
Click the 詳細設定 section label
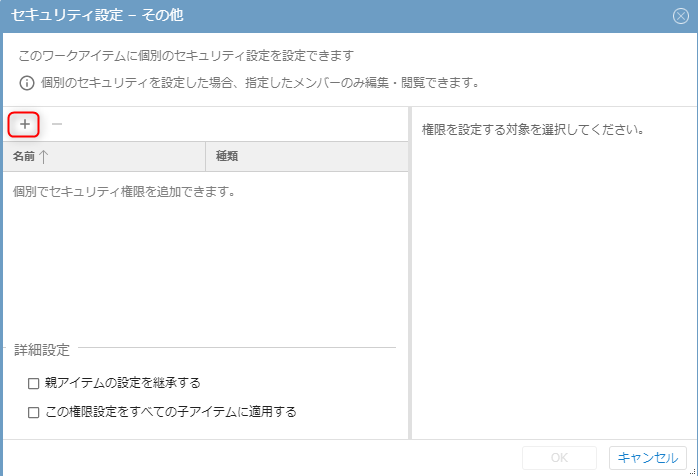[42, 350]
